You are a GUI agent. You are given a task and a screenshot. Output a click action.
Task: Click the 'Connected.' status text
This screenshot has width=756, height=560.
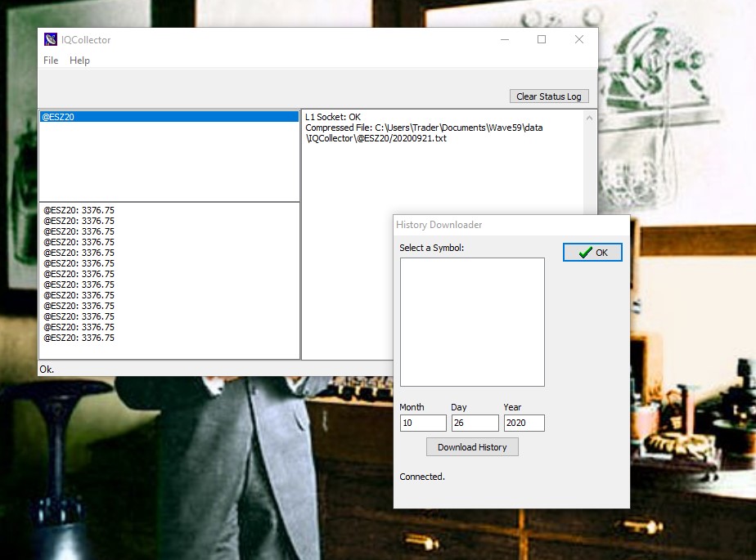422,477
